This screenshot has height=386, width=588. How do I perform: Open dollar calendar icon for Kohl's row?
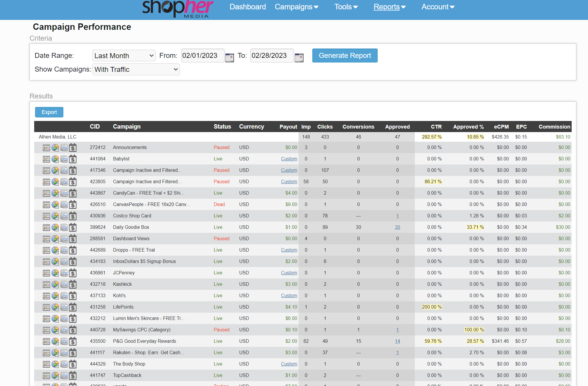click(73, 296)
